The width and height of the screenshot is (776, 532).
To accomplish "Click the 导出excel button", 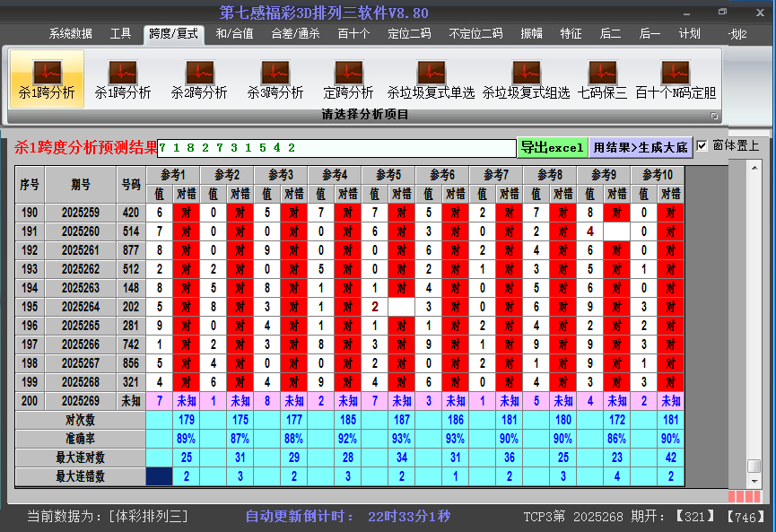I will (x=553, y=145).
